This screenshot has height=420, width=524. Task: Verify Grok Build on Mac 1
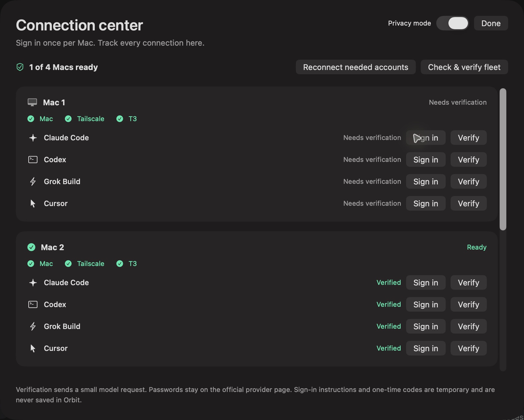point(469,181)
